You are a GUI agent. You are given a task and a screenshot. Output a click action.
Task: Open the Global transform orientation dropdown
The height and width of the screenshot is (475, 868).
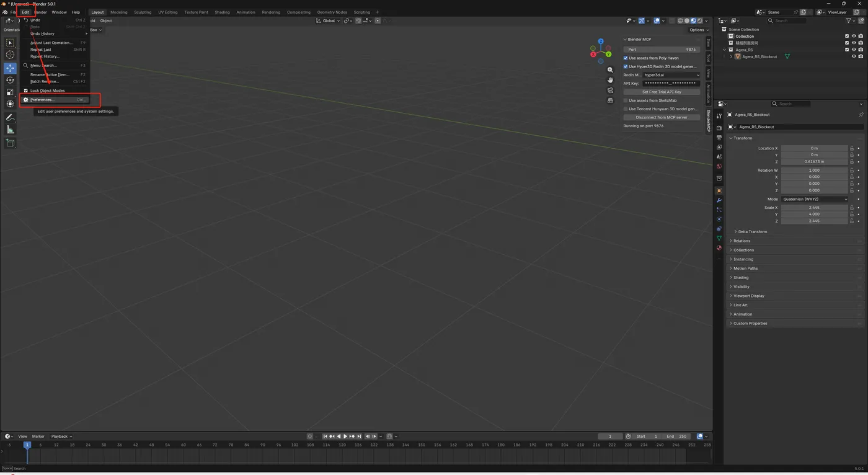(329, 20)
